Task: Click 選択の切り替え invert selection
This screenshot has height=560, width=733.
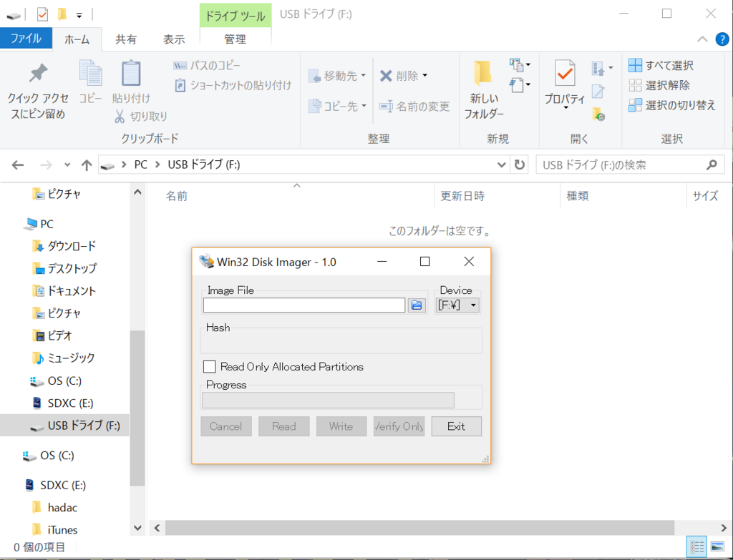Action: pyautogui.click(x=671, y=106)
